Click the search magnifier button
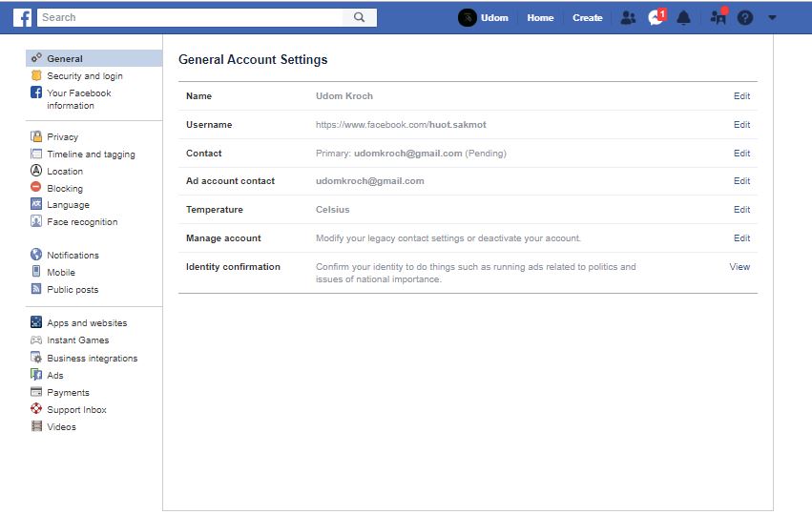The width and height of the screenshot is (812, 515). pyautogui.click(x=359, y=17)
